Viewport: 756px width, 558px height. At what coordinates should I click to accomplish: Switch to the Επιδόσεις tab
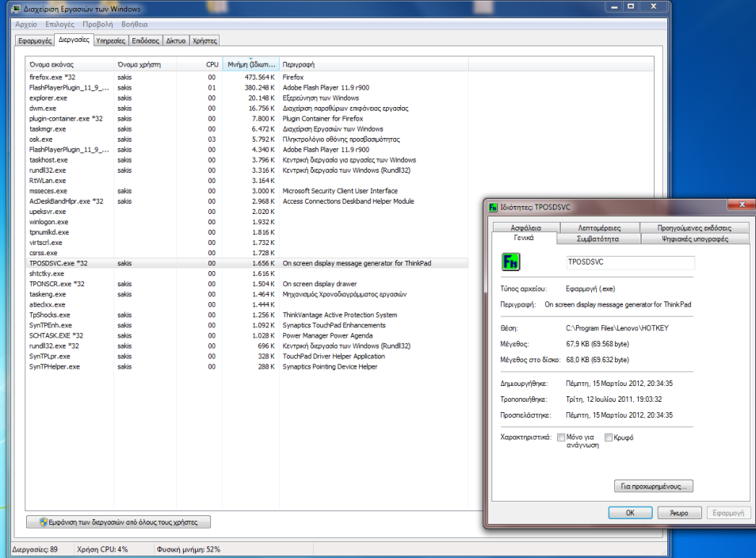146,41
